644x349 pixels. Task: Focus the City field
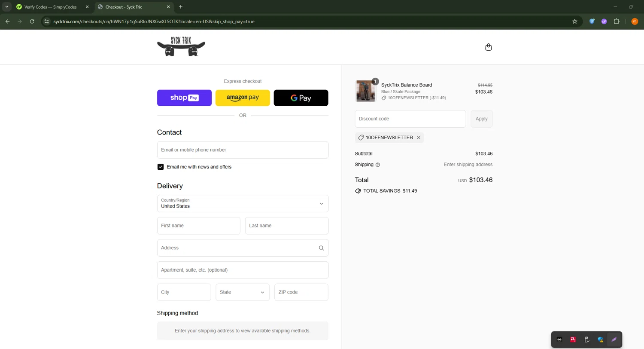[184, 292]
